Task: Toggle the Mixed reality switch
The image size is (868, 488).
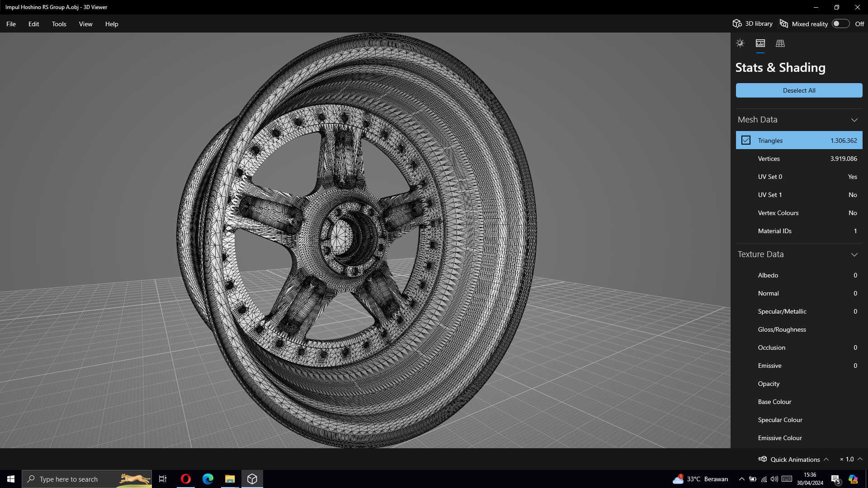Action: click(840, 23)
